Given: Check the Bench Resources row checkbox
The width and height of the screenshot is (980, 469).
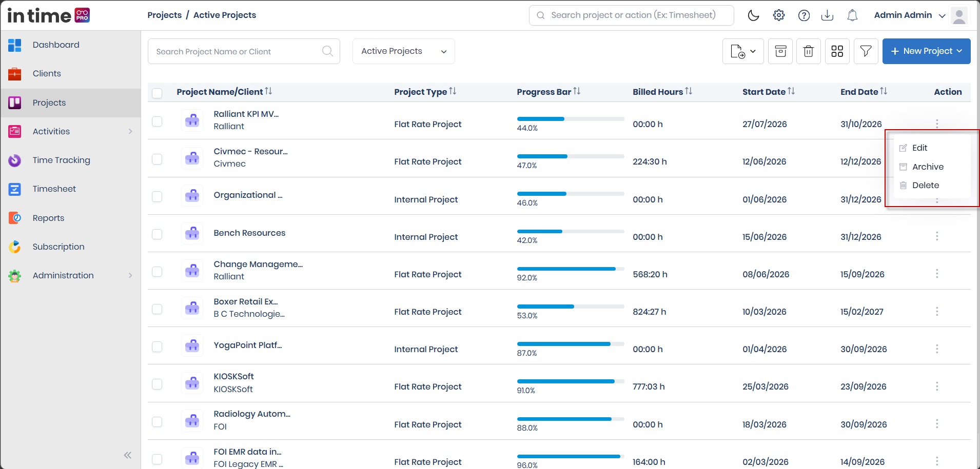Looking at the screenshot, I should click(157, 234).
